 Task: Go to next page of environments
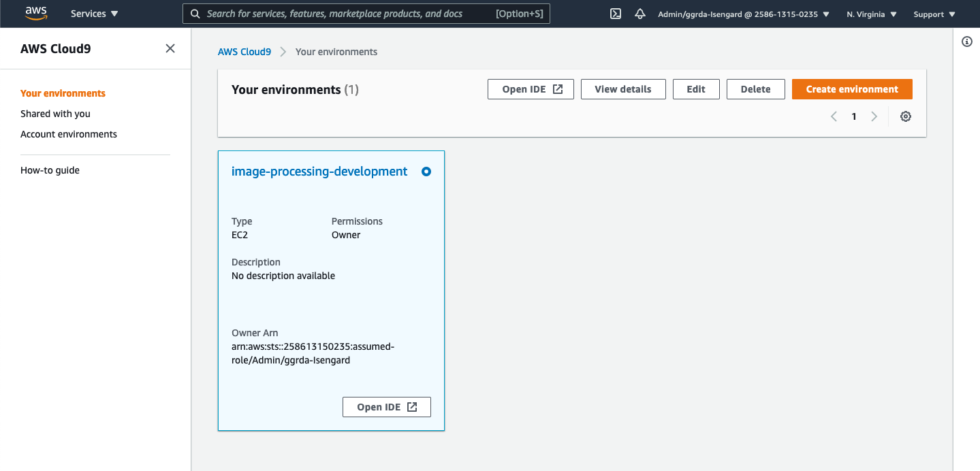pos(874,116)
